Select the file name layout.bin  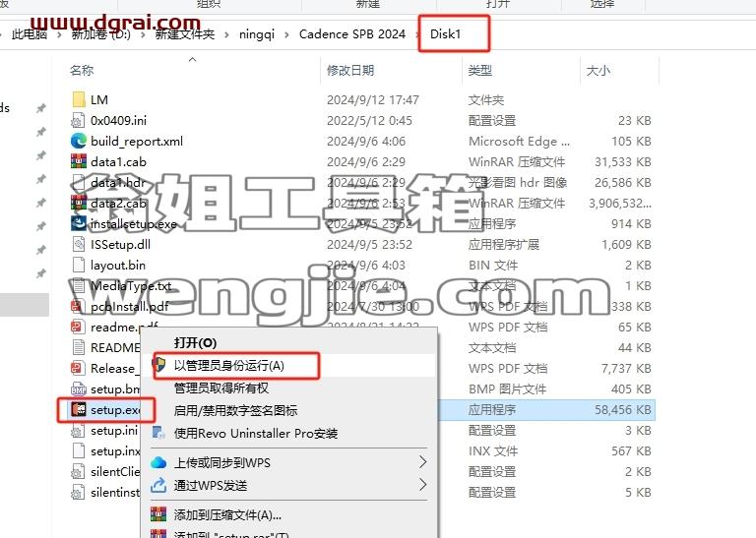(118, 266)
